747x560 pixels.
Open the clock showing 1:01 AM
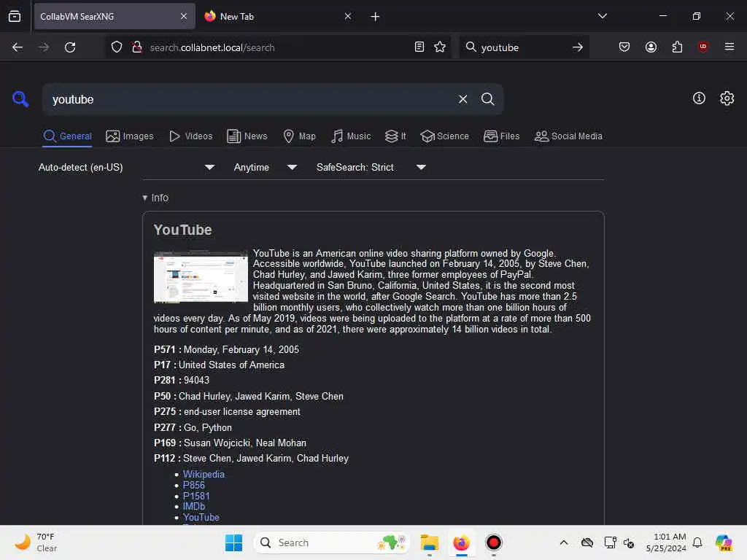point(666,542)
